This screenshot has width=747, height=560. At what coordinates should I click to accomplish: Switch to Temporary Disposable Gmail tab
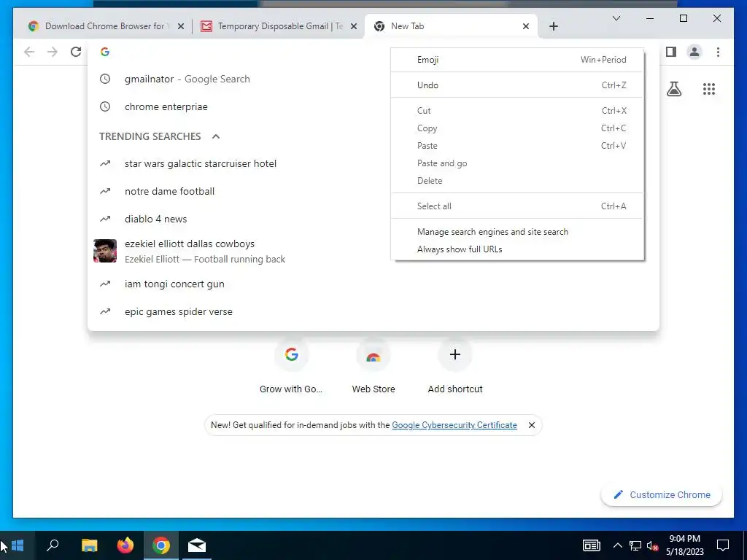(279, 26)
